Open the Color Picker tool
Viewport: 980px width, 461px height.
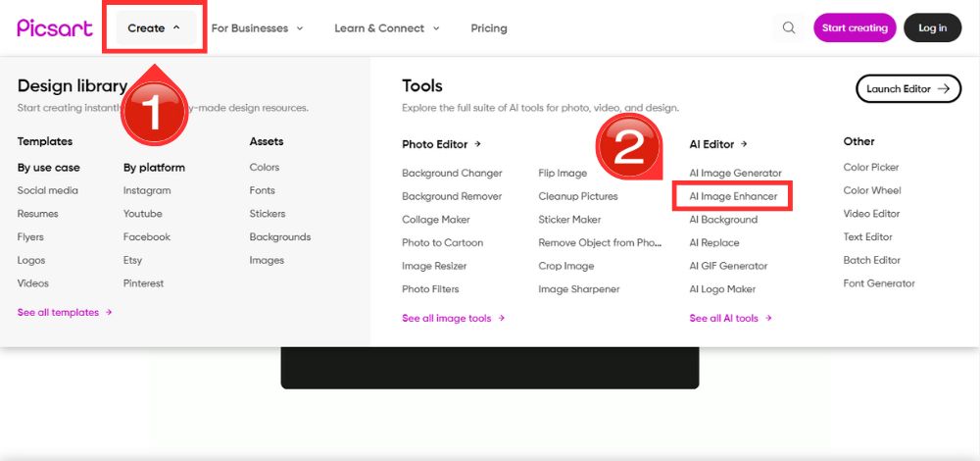tap(870, 167)
